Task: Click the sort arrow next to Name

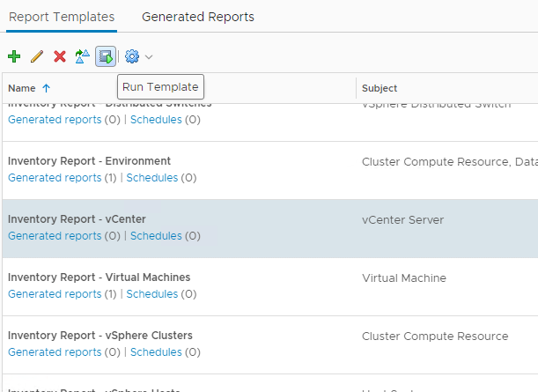Action: pos(47,88)
